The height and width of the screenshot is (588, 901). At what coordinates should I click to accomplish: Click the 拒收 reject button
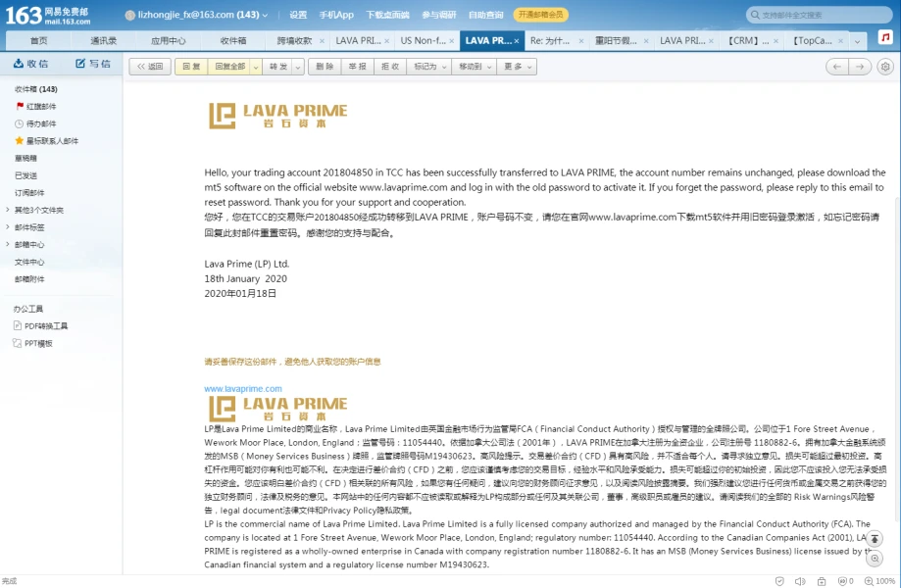(390, 67)
